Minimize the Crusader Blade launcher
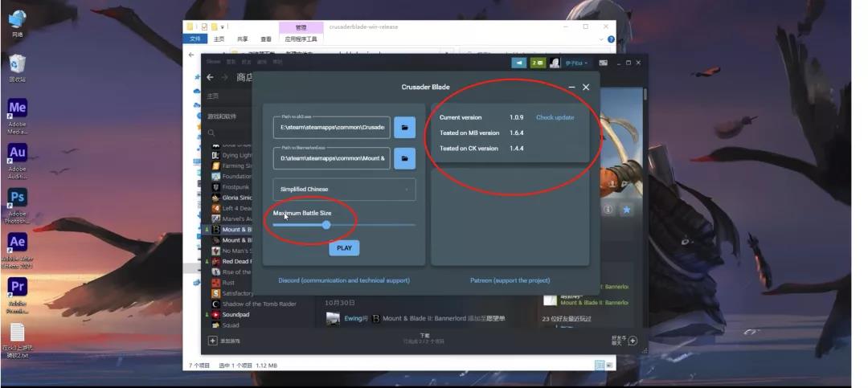 572,88
